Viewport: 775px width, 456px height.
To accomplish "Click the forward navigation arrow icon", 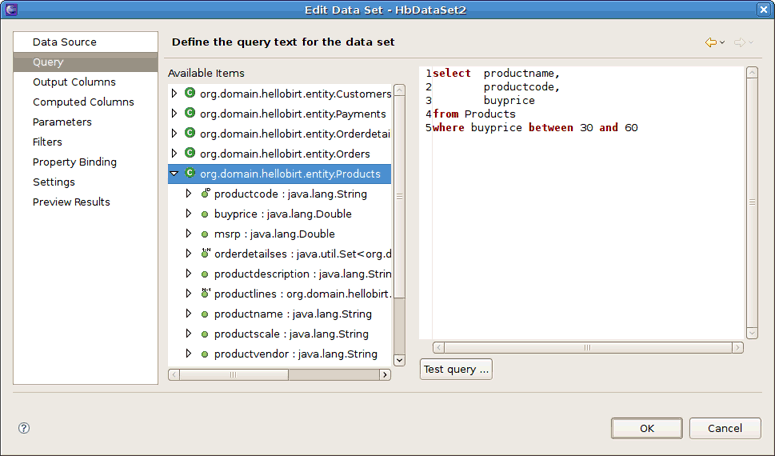I will point(740,43).
